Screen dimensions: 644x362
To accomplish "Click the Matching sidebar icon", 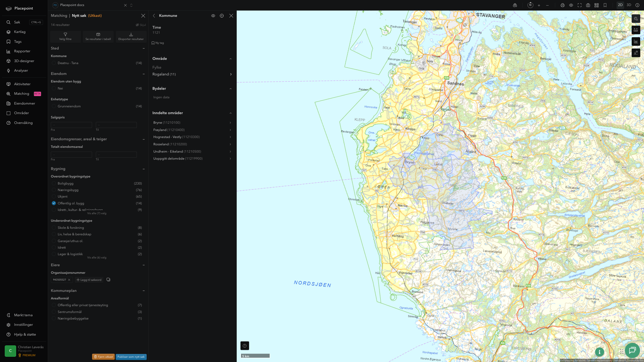I will coord(9,94).
